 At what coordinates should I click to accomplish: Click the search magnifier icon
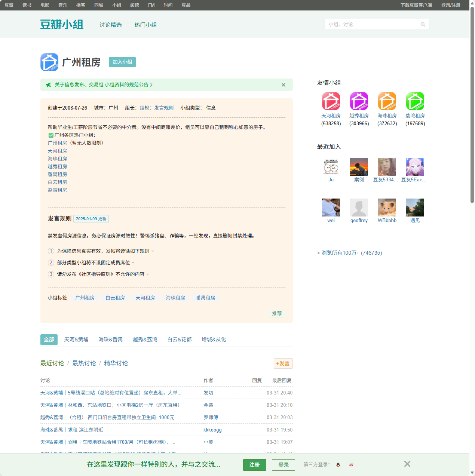423,24
